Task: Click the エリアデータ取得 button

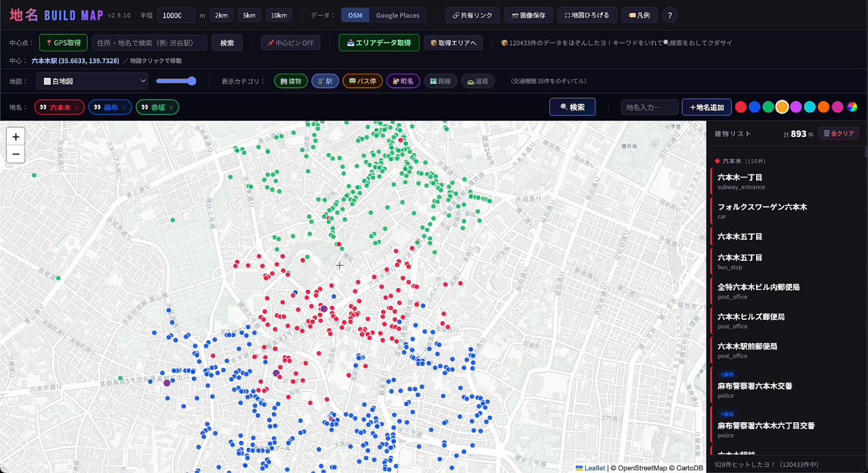Action: pos(379,43)
